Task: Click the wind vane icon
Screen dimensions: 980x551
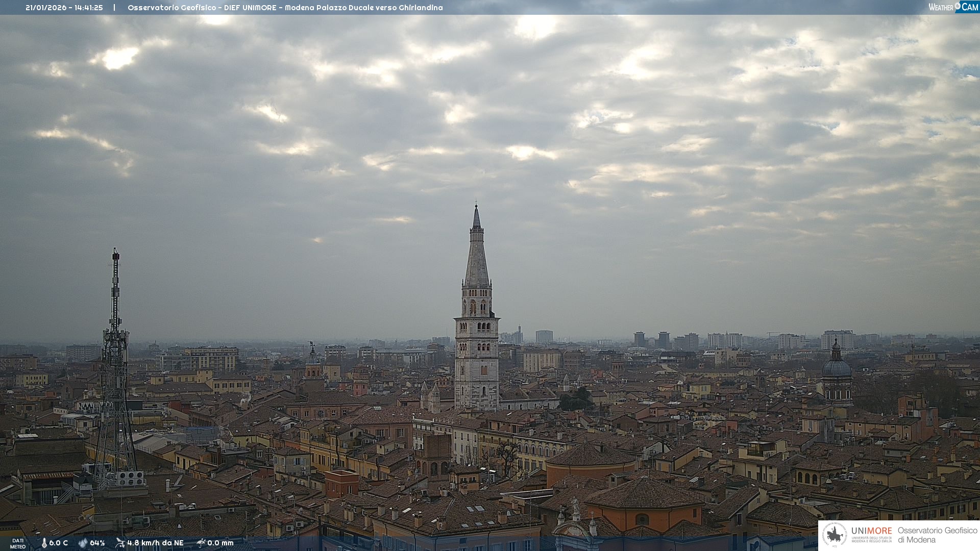Action: point(120,543)
